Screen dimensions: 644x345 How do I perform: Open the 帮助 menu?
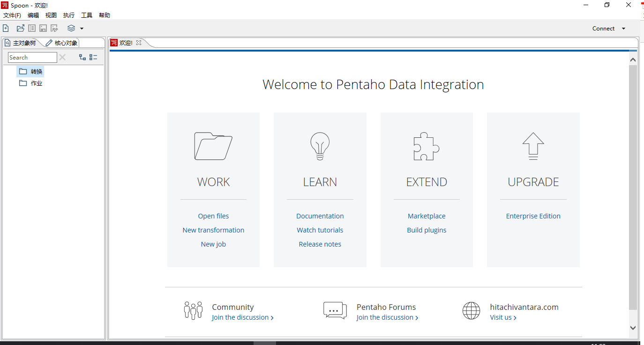[x=105, y=15]
